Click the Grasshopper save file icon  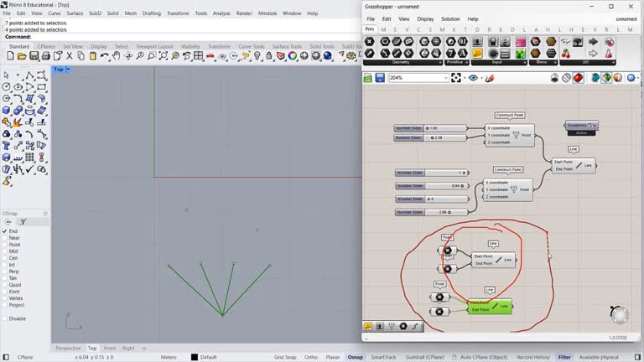pos(380,78)
